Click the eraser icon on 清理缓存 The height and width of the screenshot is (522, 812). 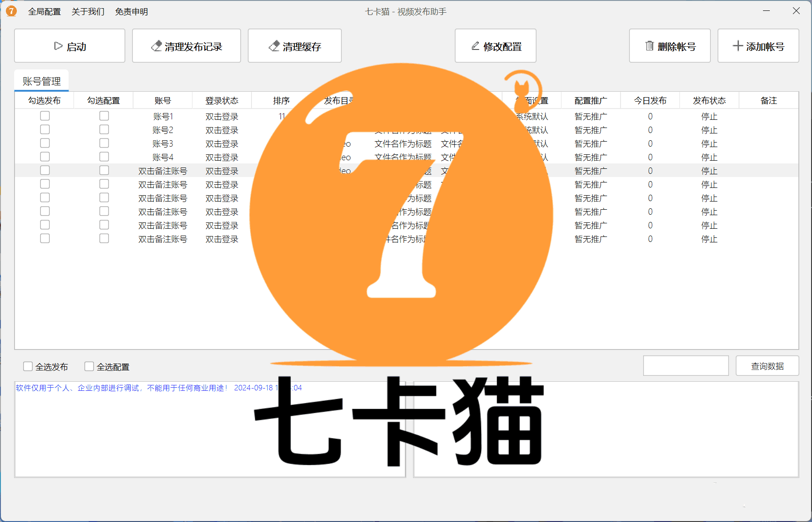274,46
